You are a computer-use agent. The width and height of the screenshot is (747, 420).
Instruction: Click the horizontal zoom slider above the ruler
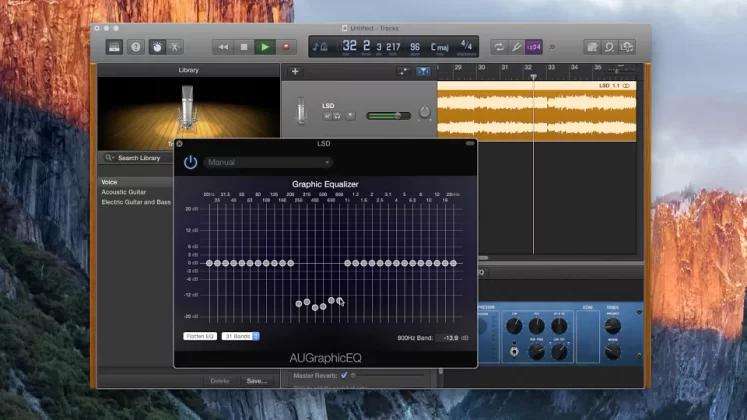tap(619, 70)
